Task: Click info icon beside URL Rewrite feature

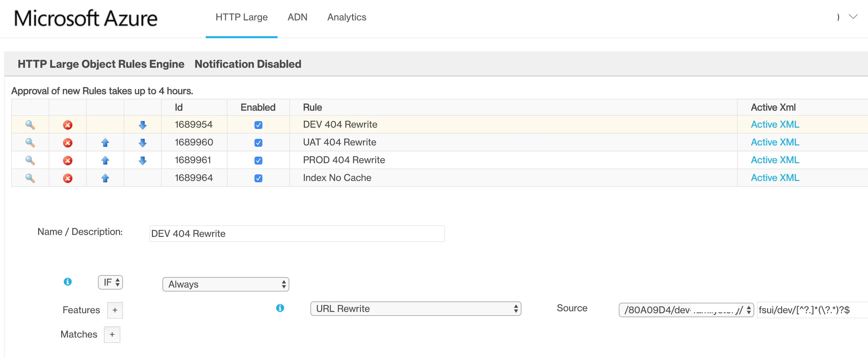Action: [x=280, y=308]
